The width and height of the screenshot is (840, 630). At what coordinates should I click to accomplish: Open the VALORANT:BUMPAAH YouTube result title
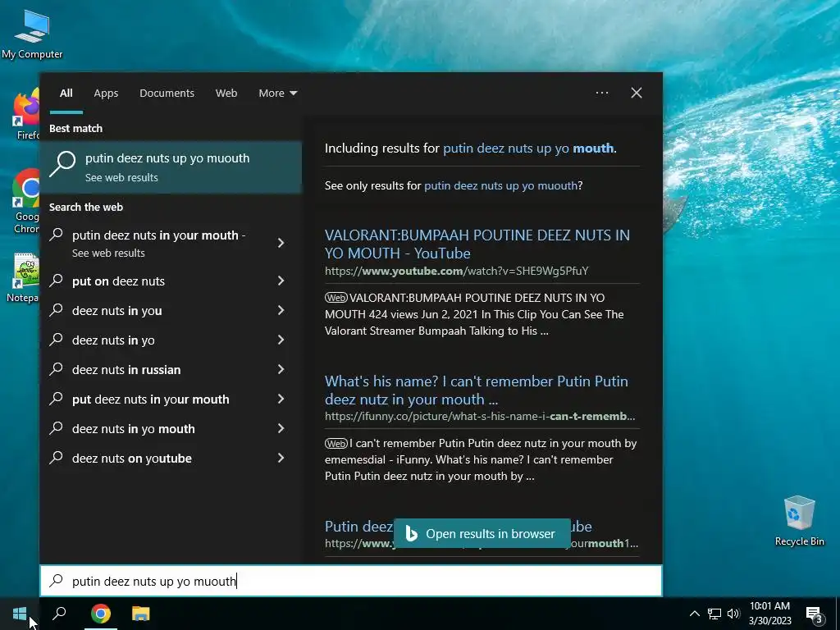(x=477, y=244)
